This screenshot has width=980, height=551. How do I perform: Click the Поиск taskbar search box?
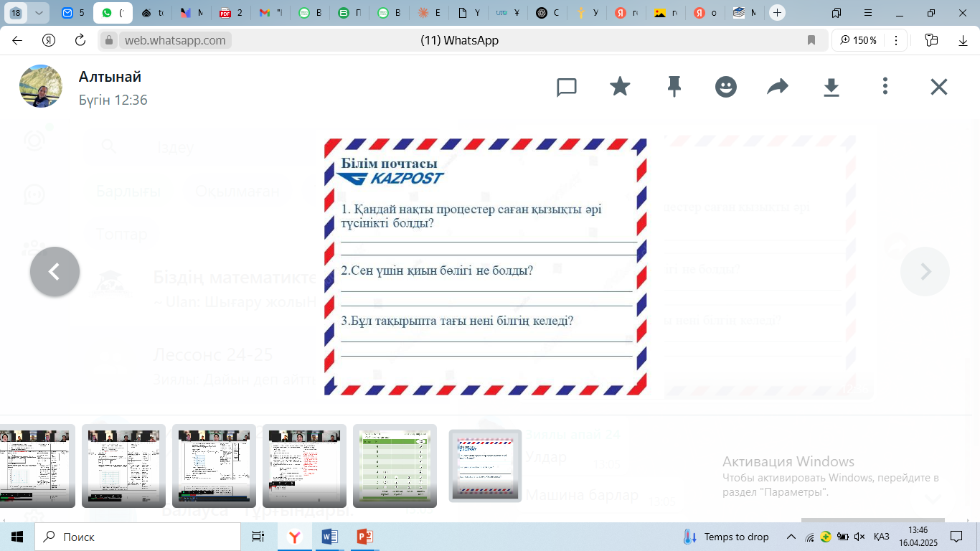tap(138, 537)
